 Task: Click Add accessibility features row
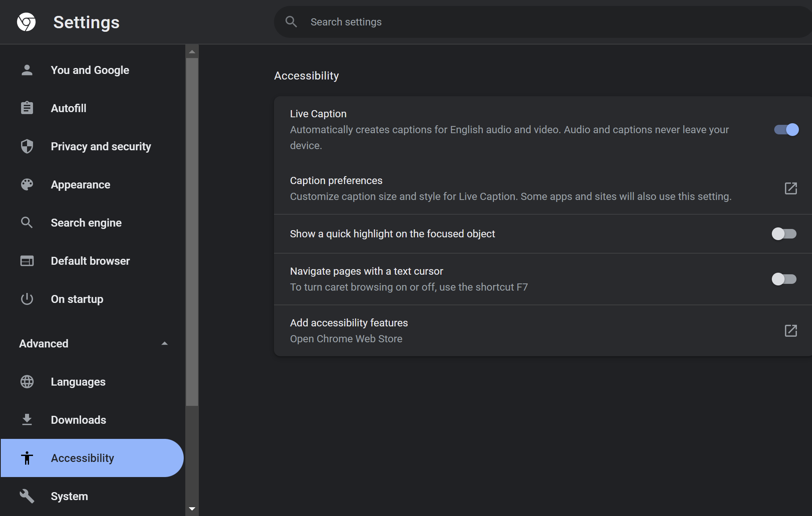click(543, 331)
